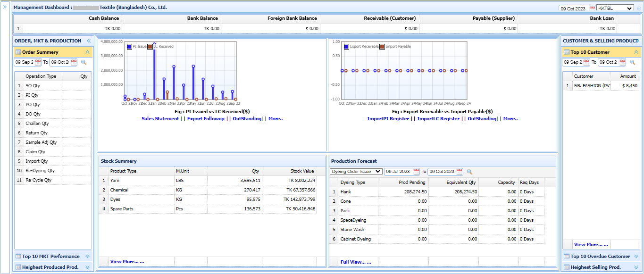Toggle Export Recevable blue legend swatch
644x274 pixels.
pyautogui.click(x=346, y=47)
